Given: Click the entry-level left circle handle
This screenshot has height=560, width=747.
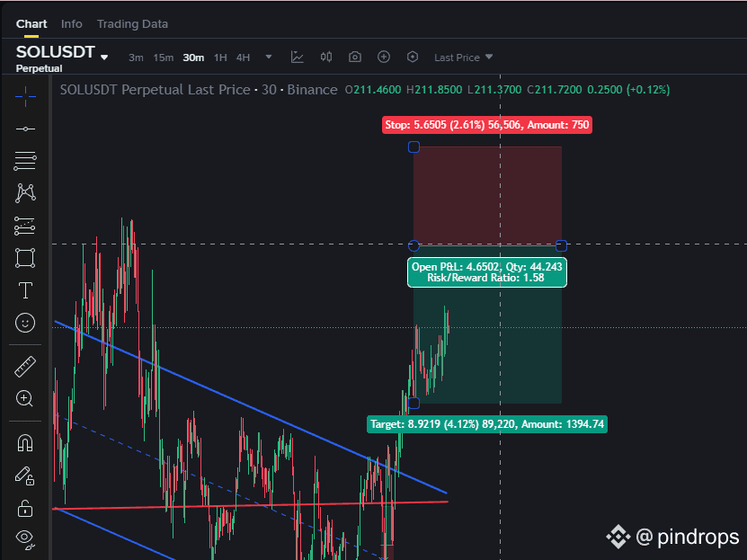Looking at the screenshot, I should [x=414, y=245].
